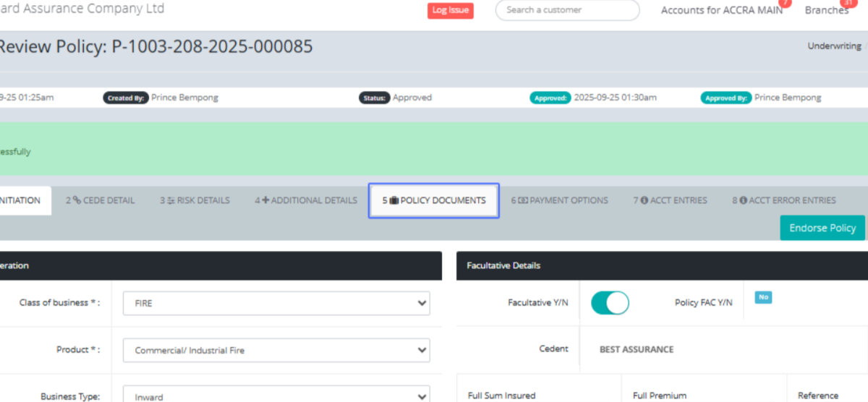Viewport: 868px width, 402px height.
Task: Click the Policy FAC 'No' indicator
Action: pyautogui.click(x=762, y=297)
